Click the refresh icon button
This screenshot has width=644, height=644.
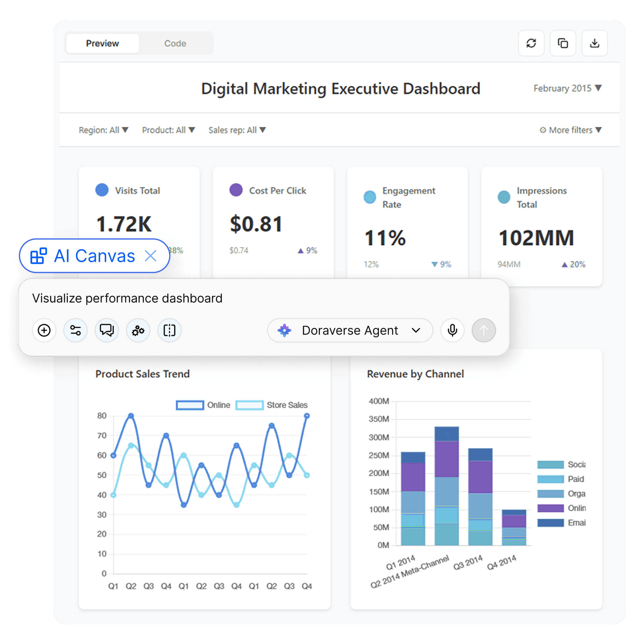[x=531, y=43]
